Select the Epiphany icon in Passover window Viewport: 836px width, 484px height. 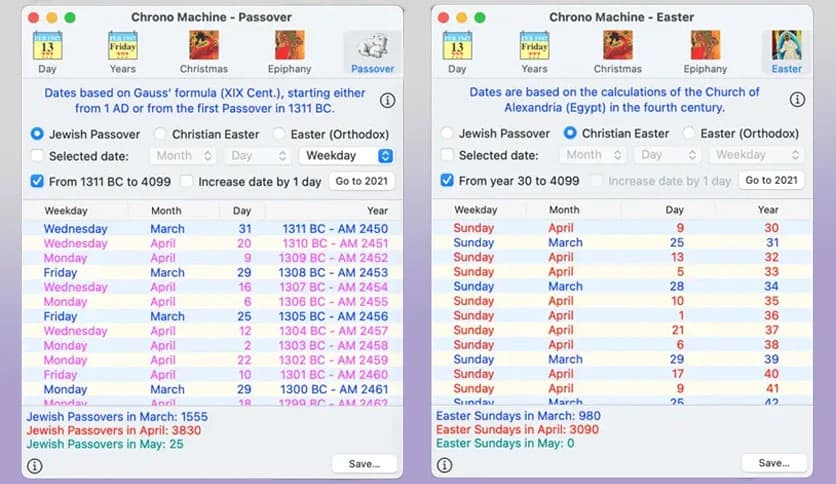pyautogui.click(x=290, y=47)
